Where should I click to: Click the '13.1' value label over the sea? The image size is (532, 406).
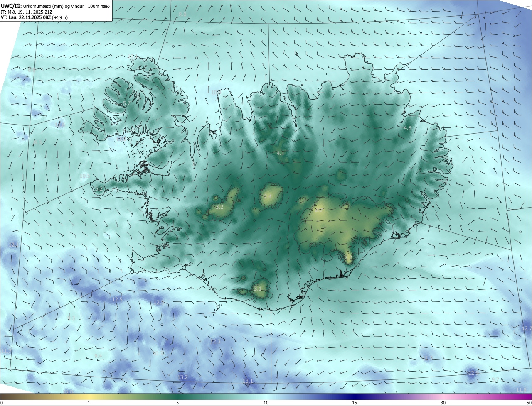[x=248, y=381]
